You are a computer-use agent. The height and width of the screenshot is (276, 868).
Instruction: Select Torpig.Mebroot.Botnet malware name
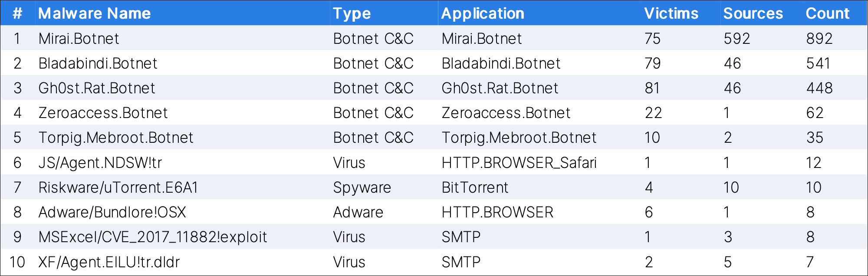click(x=116, y=138)
